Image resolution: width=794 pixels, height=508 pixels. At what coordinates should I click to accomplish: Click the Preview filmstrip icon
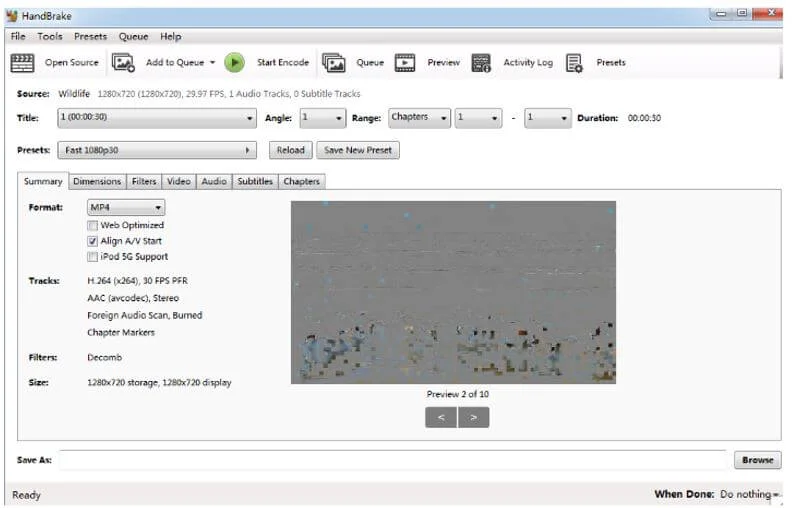click(405, 63)
